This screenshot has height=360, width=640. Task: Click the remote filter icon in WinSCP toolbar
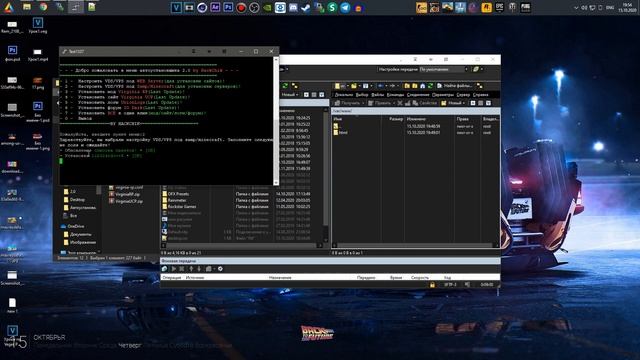point(366,86)
